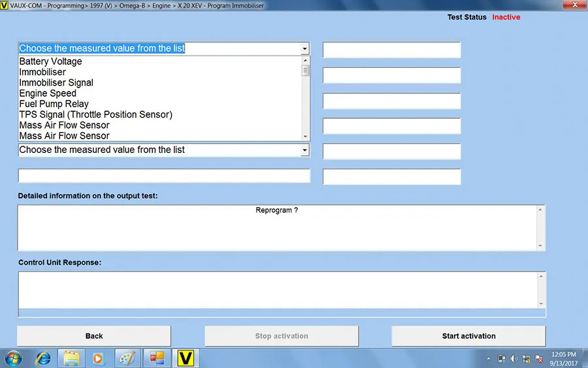Open the Action Center flag icon

[539, 359]
